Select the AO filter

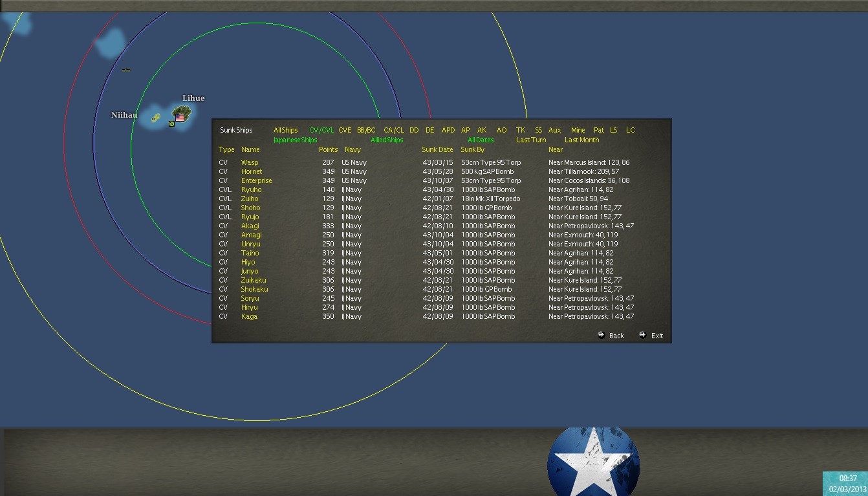(x=502, y=130)
